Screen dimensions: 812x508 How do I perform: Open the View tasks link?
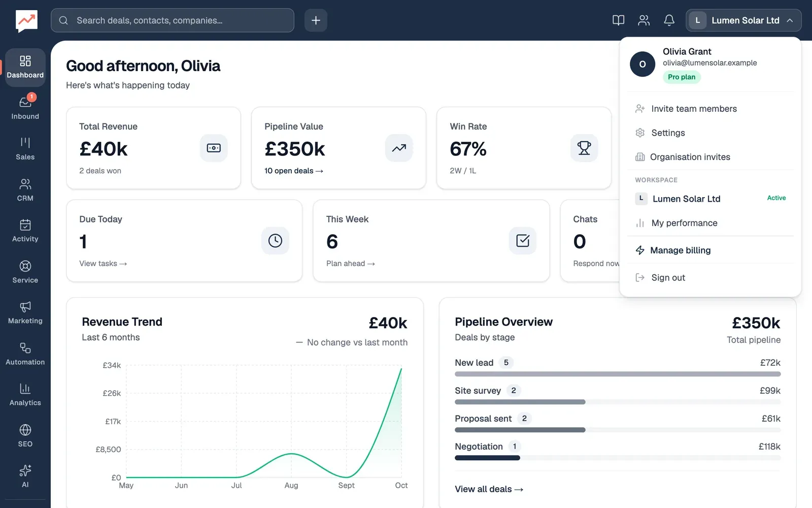point(103,263)
